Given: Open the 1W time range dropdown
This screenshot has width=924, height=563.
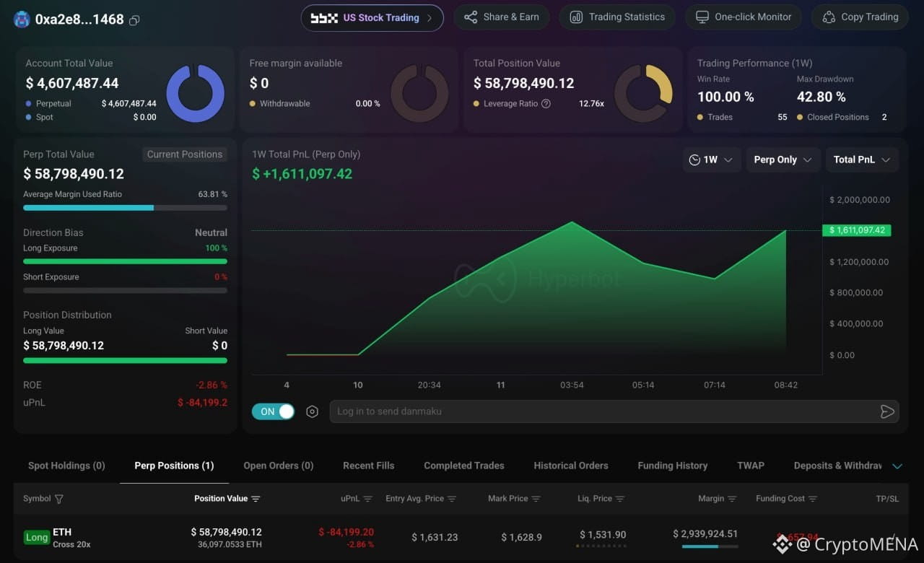Looking at the screenshot, I should [711, 160].
